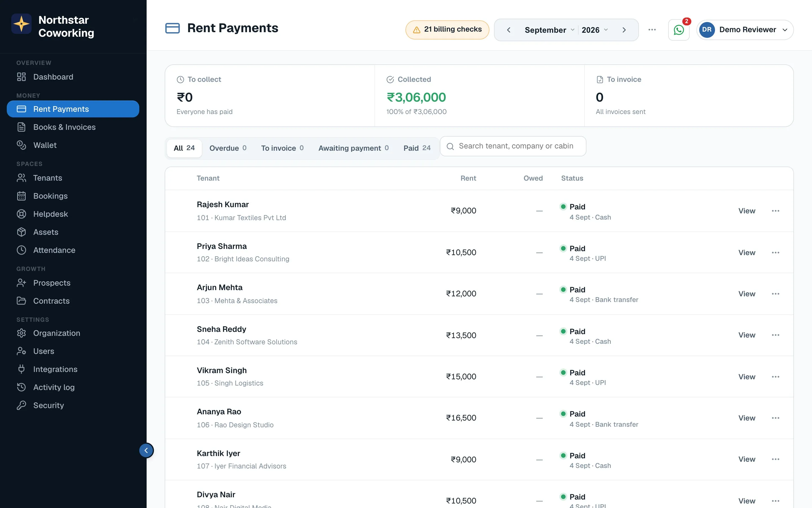
Task: Go to previous month arrow
Action: [509, 30]
